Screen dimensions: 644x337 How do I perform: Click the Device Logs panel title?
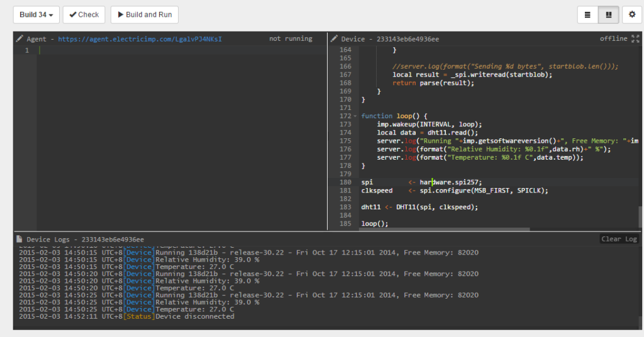tap(85, 240)
